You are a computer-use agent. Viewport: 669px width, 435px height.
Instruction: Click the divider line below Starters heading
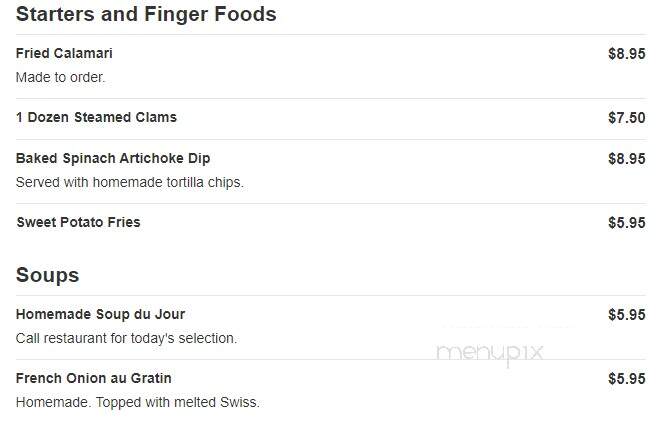click(331, 35)
